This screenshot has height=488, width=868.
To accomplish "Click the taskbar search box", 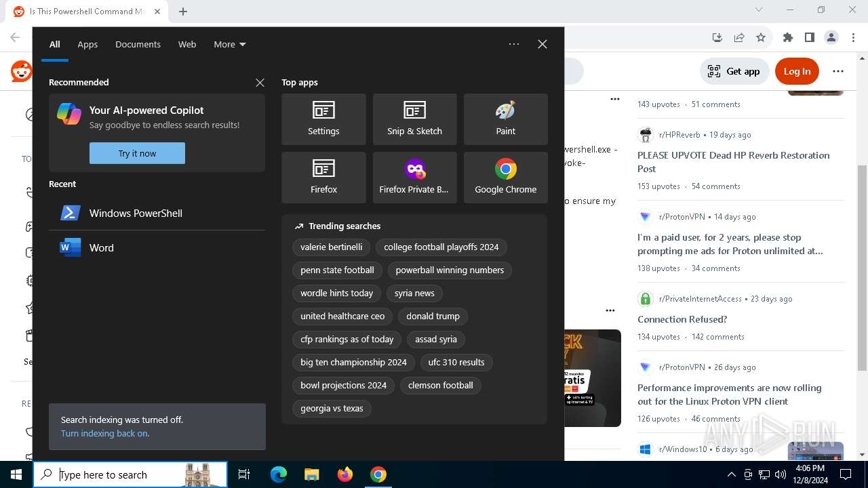I will tap(130, 474).
